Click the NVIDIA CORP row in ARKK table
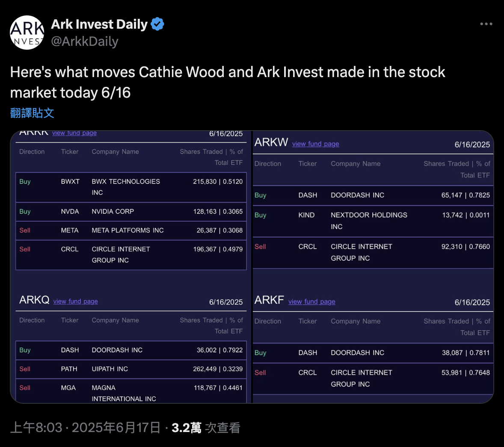 [x=128, y=212]
